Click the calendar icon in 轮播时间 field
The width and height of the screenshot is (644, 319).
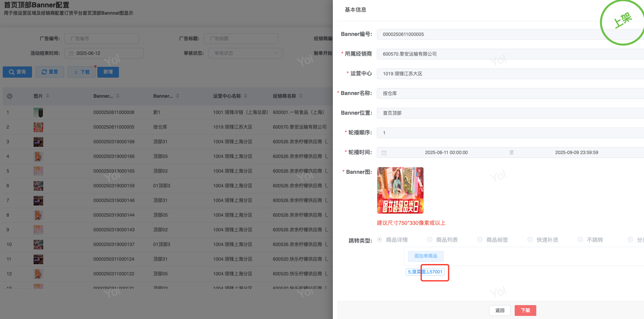(384, 153)
